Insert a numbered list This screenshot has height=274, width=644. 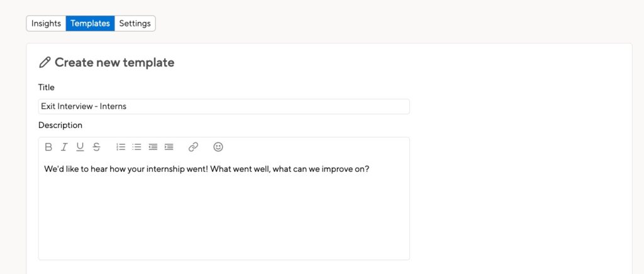(x=121, y=147)
